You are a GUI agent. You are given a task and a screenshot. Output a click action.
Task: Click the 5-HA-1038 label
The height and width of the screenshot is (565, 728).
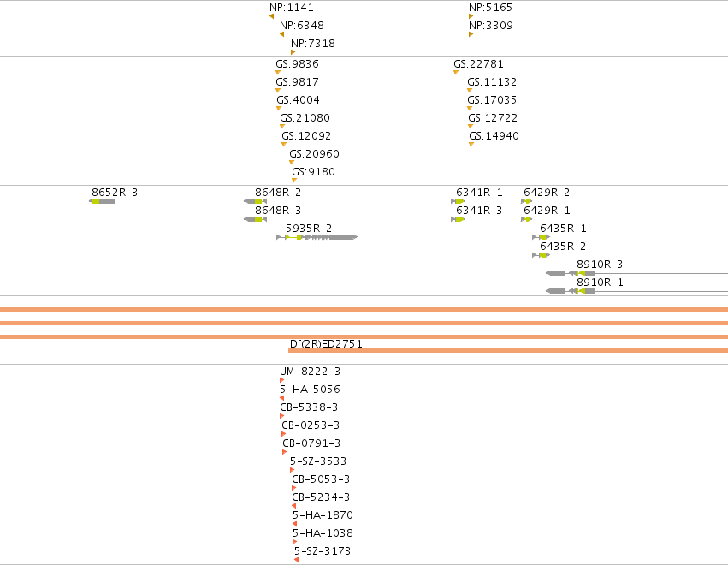323,533
